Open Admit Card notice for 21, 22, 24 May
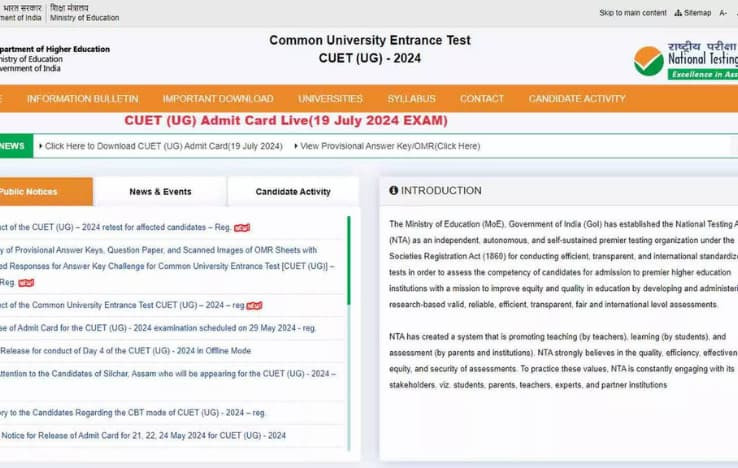 click(143, 436)
